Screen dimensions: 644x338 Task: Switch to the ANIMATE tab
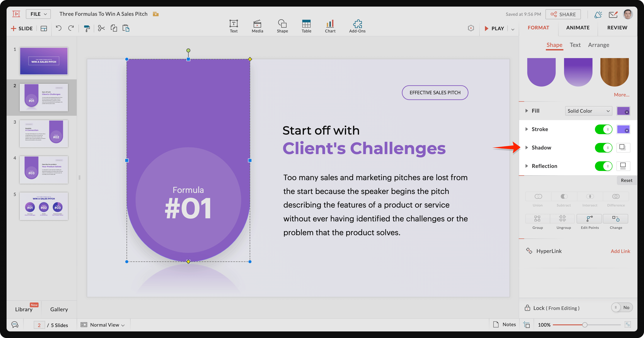pos(578,28)
